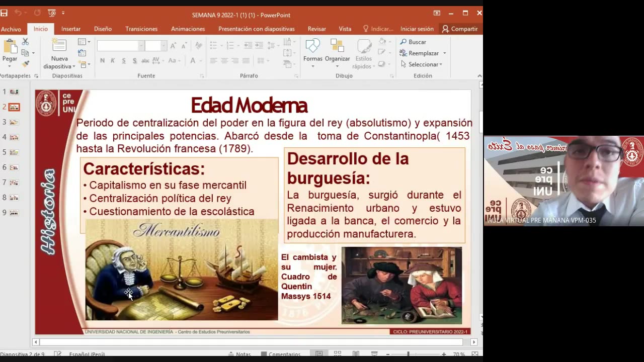Toggle bold (N) formatting

pyautogui.click(x=103, y=61)
